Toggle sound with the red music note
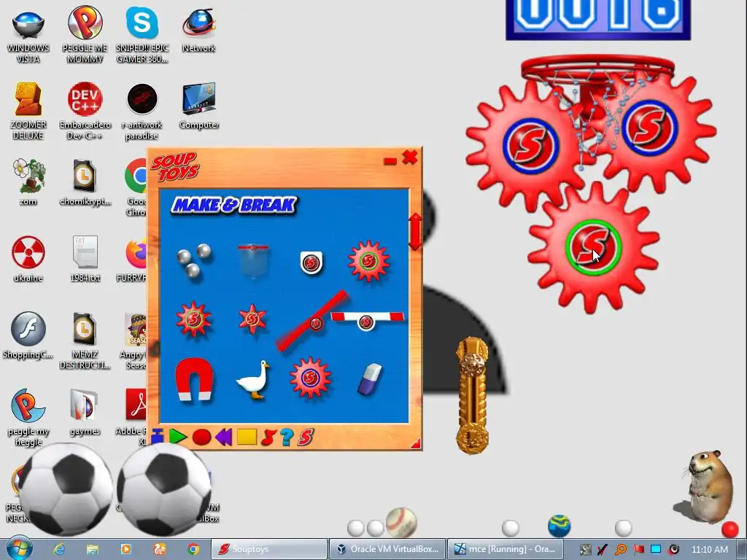747x560 pixels. [x=268, y=437]
